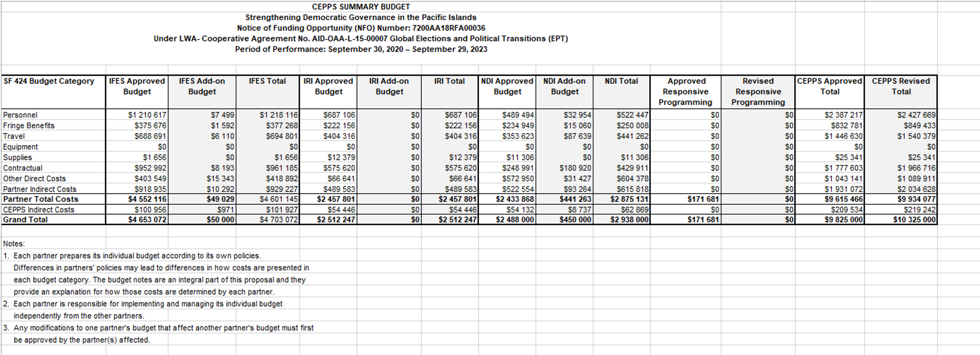Select IFES add-on Grand Total $50 000
The width and height of the screenshot is (980, 355).
pyautogui.click(x=220, y=220)
